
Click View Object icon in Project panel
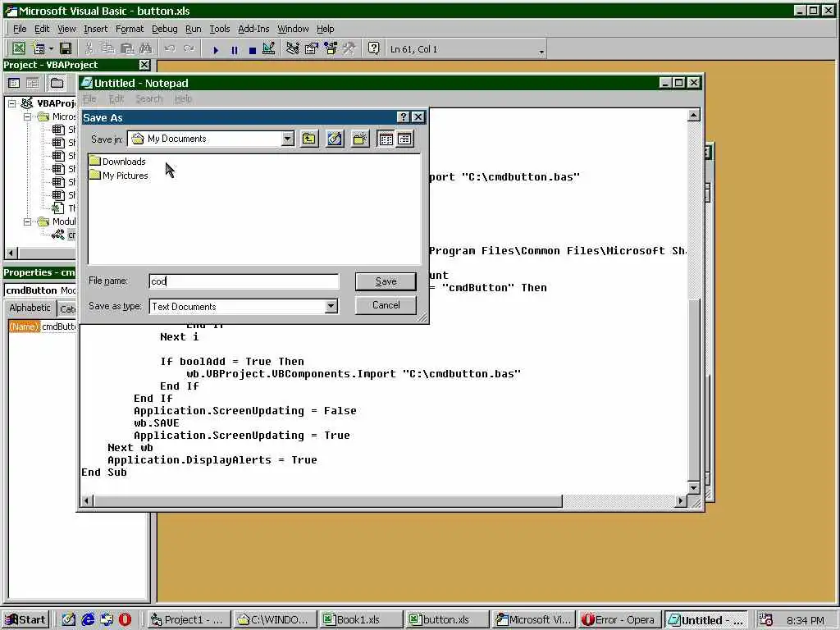33,83
